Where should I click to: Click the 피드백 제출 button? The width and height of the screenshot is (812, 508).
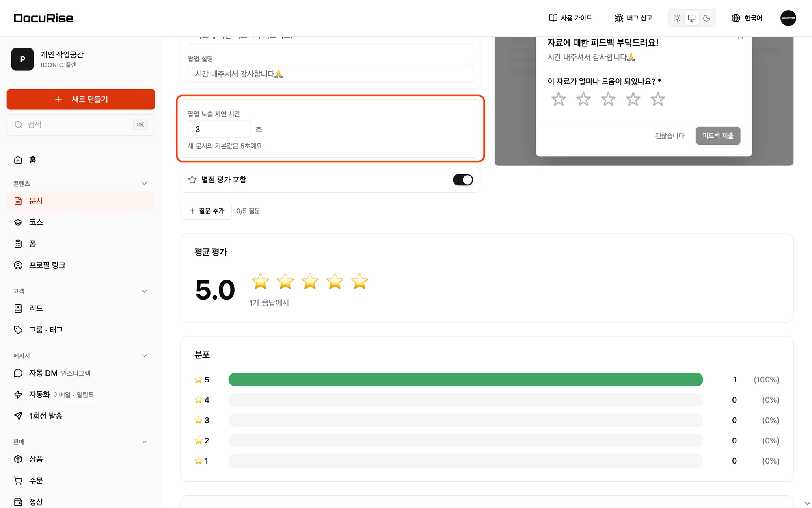[x=718, y=136]
